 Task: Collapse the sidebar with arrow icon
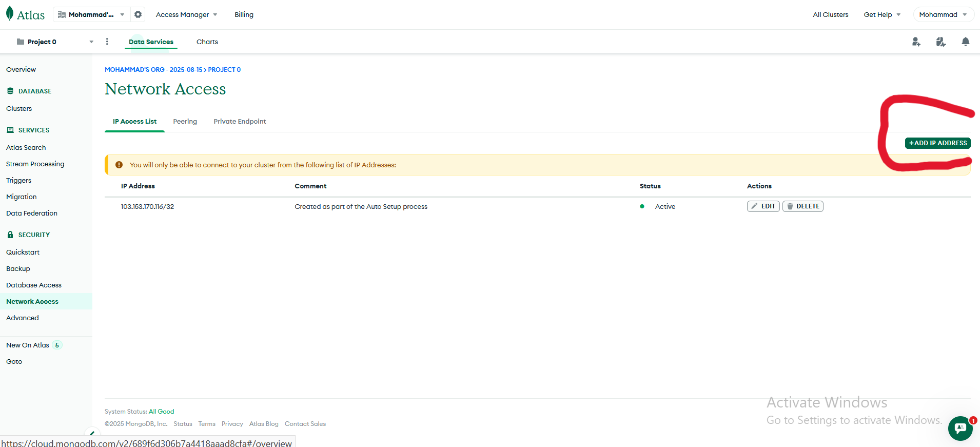(x=92, y=433)
